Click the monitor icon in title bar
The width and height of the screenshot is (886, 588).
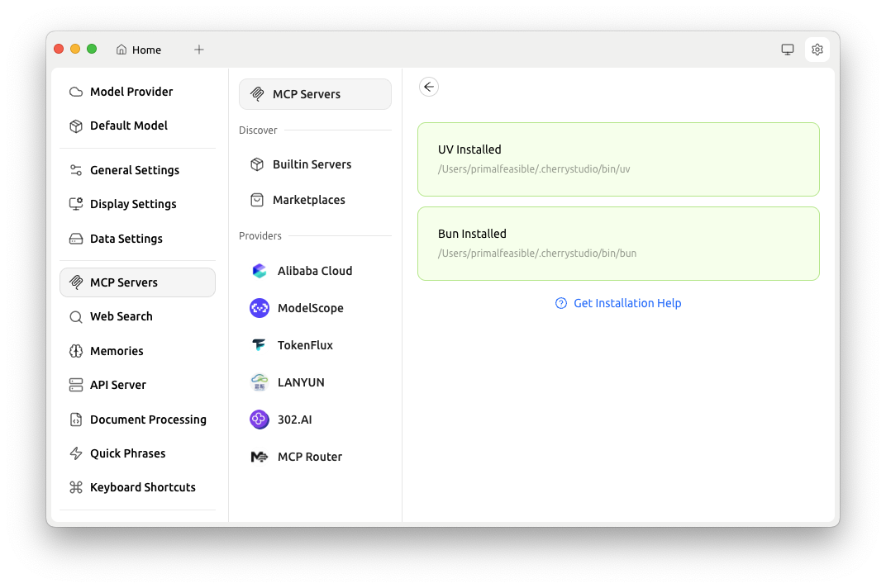click(787, 50)
